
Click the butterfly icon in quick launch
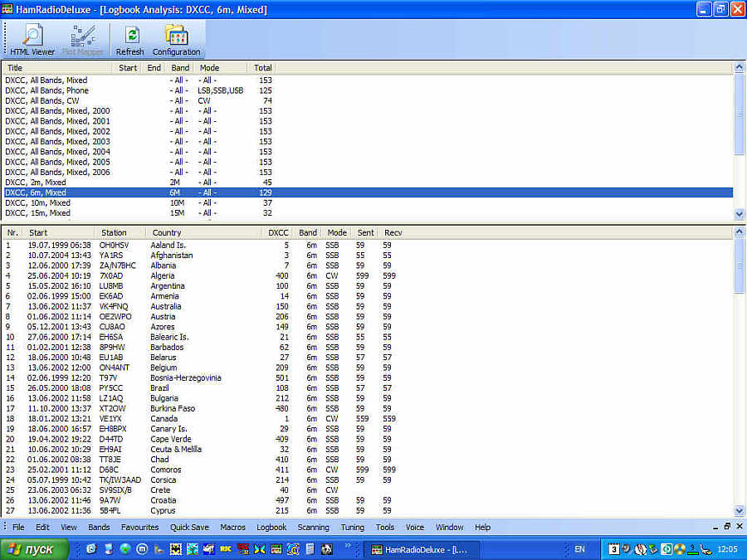point(259,549)
